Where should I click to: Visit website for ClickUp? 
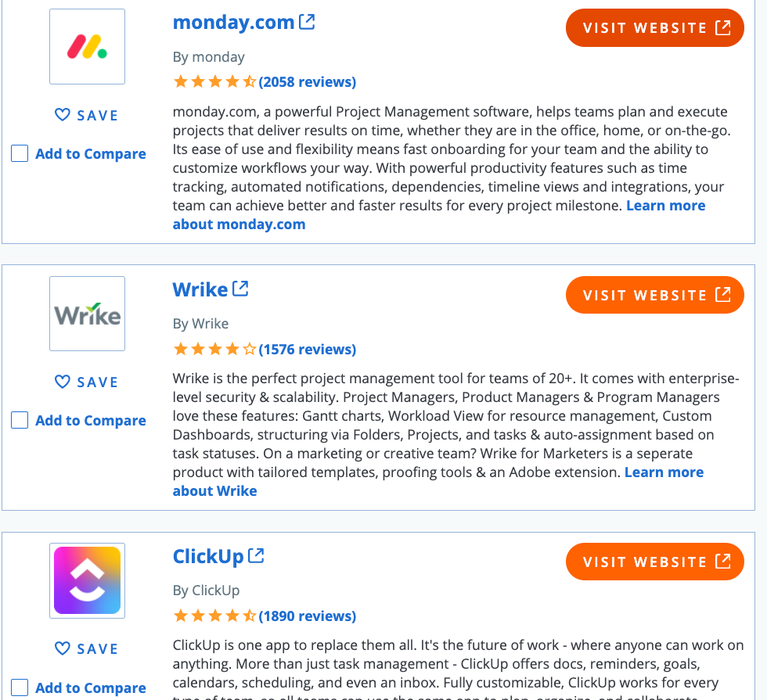[x=655, y=562]
